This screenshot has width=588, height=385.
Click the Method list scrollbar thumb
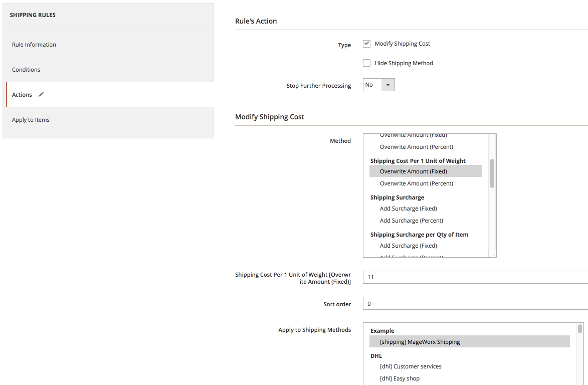tap(492, 173)
